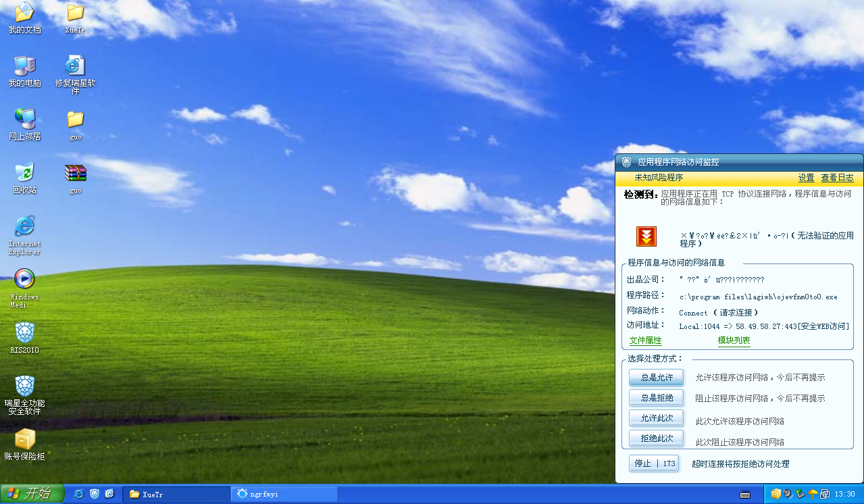Click the Connect (请求连接) network action text

pos(719,313)
